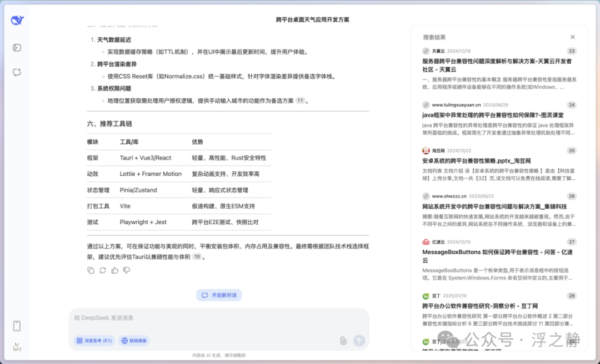Viewport: 600px width, 364px height.
Task: Attach a file with the paperclip icon
Action: coord(343,341)
